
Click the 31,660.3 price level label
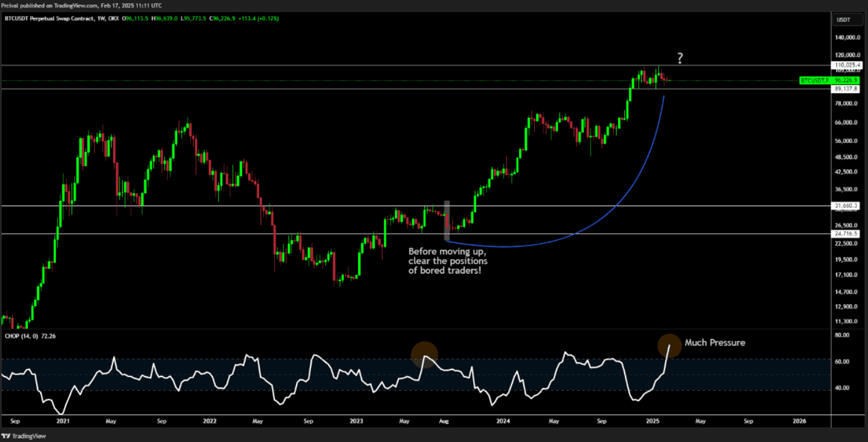coord(844,205)
